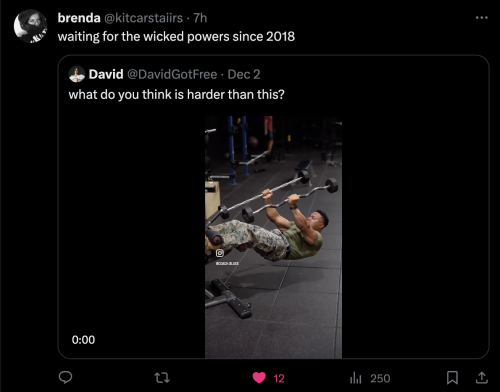The height and width of the screenshot is (392, 500).
Task: Open quoted tweet text 'what do you think is harder'
Action: click(177, 95)
